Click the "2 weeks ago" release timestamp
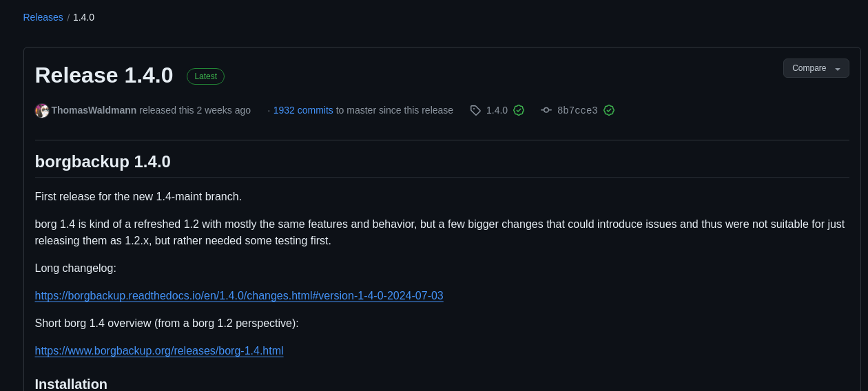Screen dimensions: 868x391 click(223, 110)
